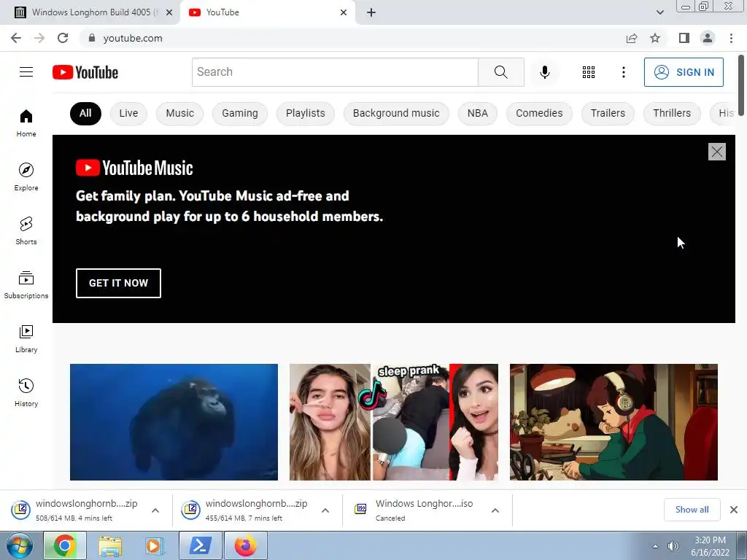The image size is (747, 560).
Task: Select the YouTube tab
Action: click(267, 13)
